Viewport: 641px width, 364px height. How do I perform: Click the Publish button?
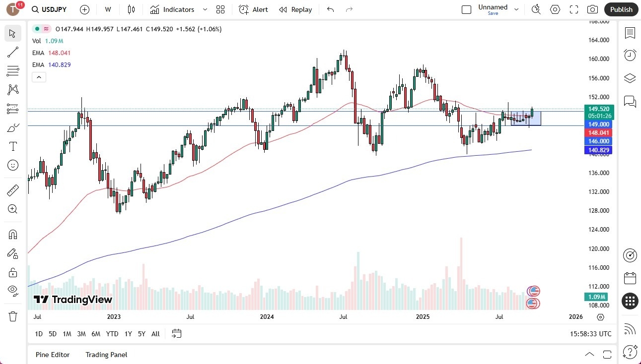pos(621,9)
